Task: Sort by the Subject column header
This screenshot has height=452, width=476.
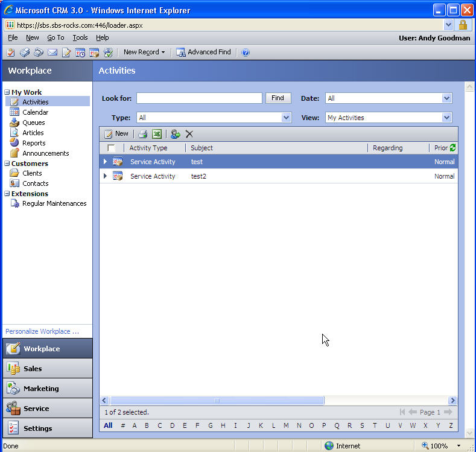Action: [202, 148]
